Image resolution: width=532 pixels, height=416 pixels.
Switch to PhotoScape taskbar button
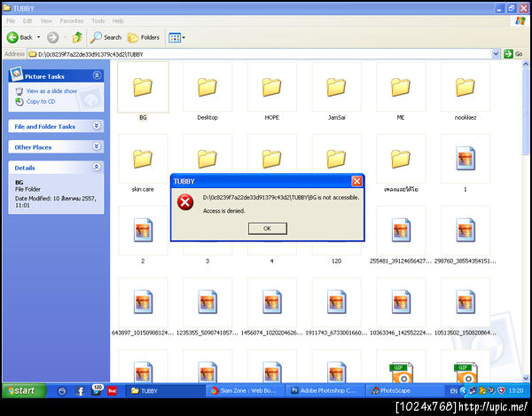coord(405,391)
